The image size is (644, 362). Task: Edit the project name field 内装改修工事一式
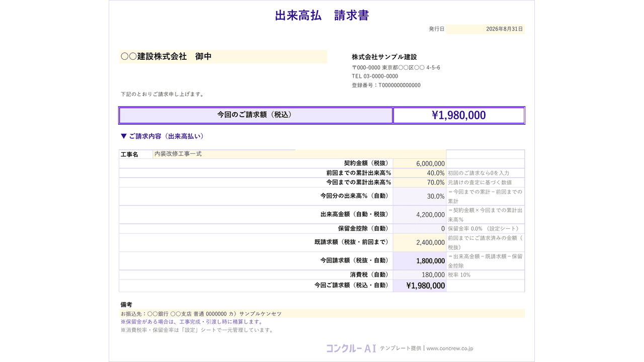click(x=299, y=154)
